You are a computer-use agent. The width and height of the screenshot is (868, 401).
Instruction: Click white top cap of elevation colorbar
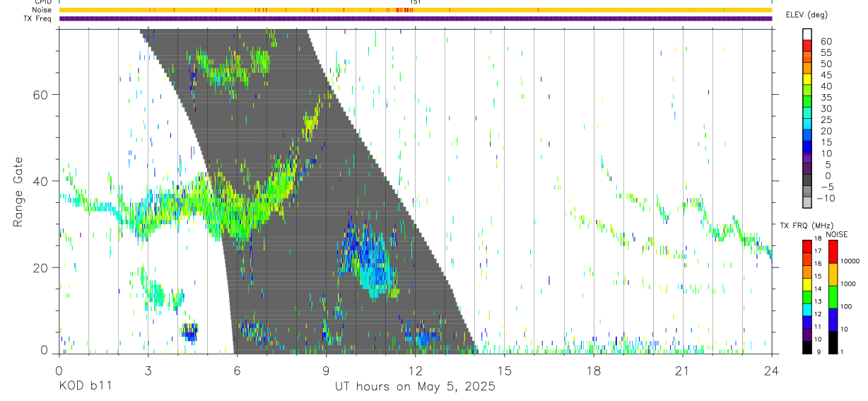pos(807,35)
